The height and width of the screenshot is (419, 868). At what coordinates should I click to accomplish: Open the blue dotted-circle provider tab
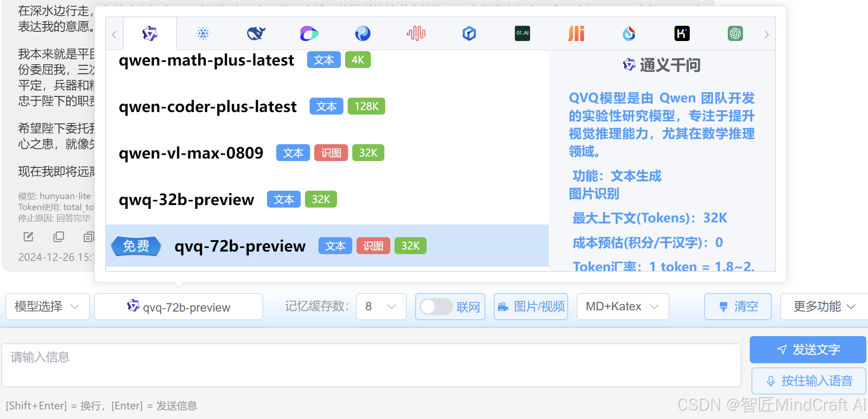click(203, 33)
